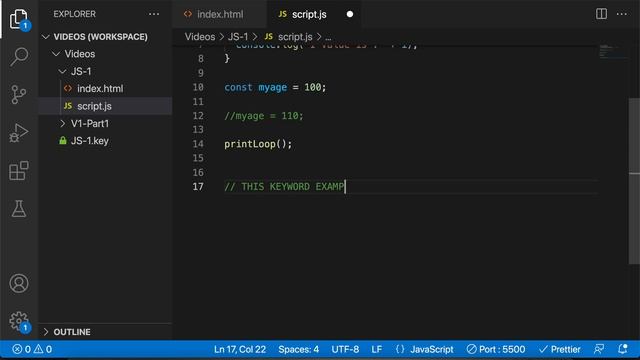Open errors and warnings in status bar
Image resolution: width=640 pixels, height=360 pixels.
click(x=32, y=349)
